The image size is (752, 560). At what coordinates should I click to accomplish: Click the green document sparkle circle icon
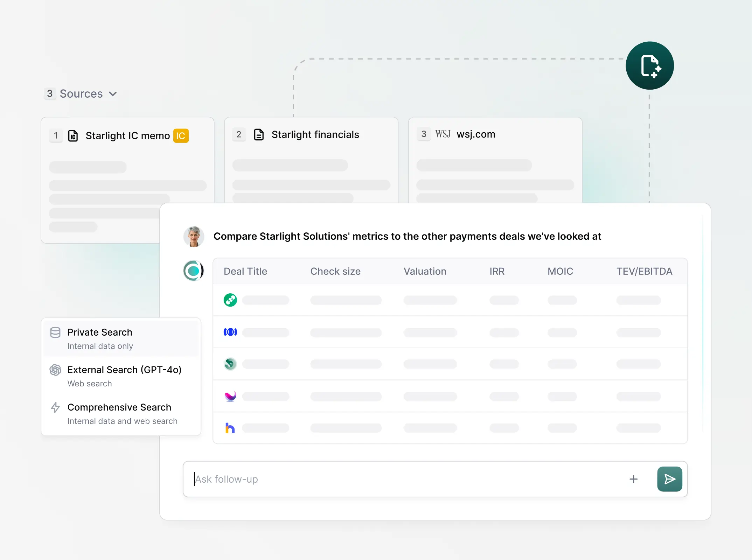pyautogui.click(x=649, y=65)
